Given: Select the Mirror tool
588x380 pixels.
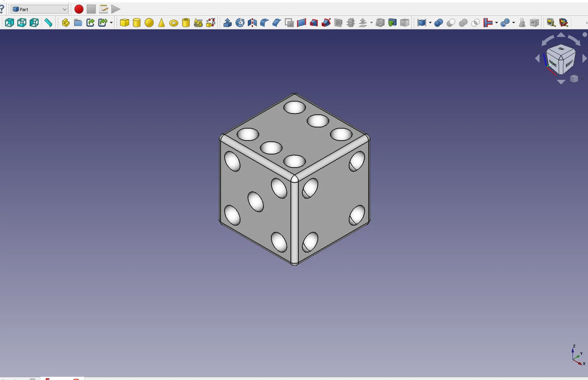Looking at the screenshot, I should 252,23.
